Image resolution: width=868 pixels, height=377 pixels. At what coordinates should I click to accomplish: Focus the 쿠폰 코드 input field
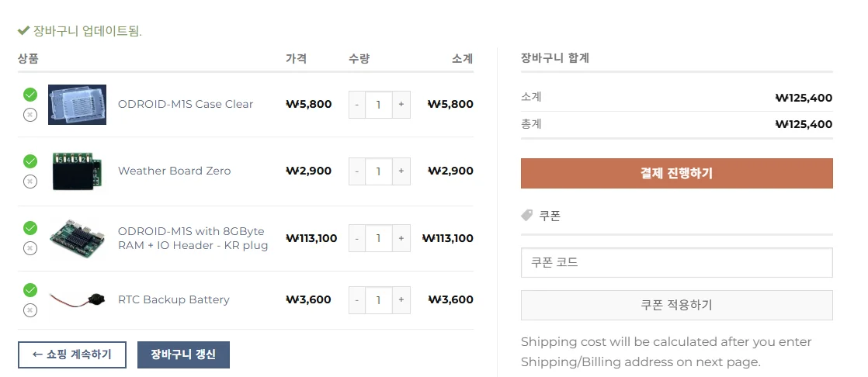[x=676, y=262]
